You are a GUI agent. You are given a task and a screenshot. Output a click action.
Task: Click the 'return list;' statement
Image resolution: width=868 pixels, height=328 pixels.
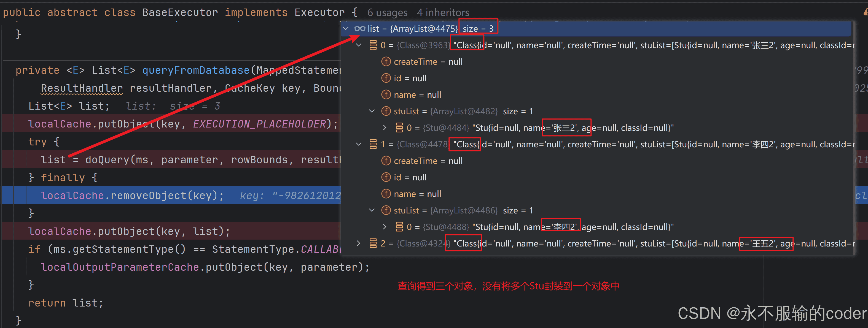pyautogui.click(x=66, y=303)
